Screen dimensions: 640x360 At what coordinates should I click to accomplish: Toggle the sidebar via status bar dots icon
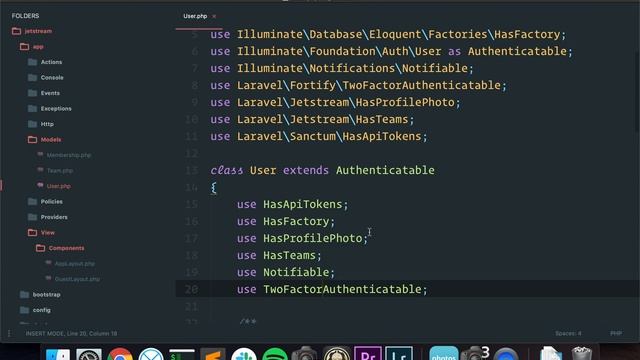pyautogui.click(x=9, y=333)
